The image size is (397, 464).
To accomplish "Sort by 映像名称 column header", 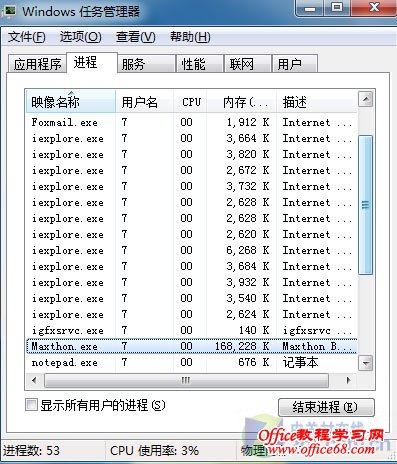I will [x=71, y=101].
